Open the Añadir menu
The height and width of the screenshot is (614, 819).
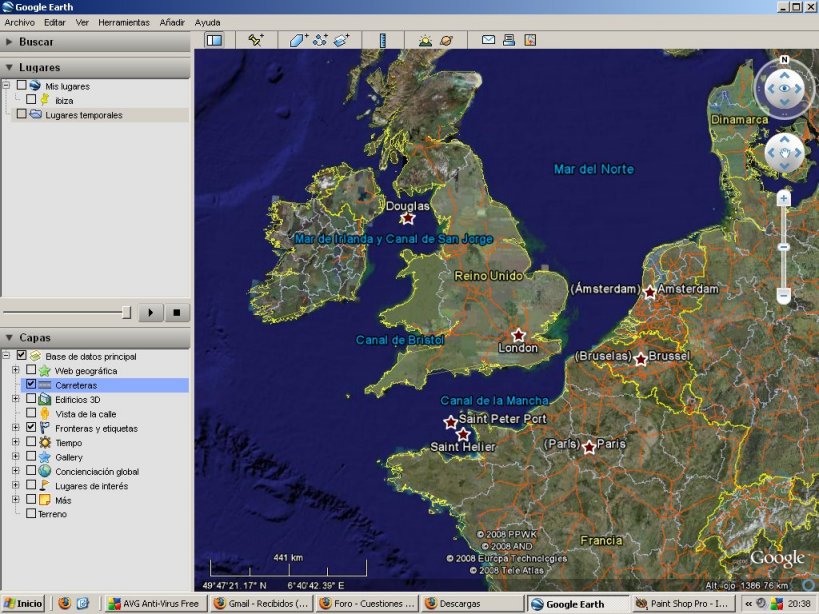tap(172, 22)
